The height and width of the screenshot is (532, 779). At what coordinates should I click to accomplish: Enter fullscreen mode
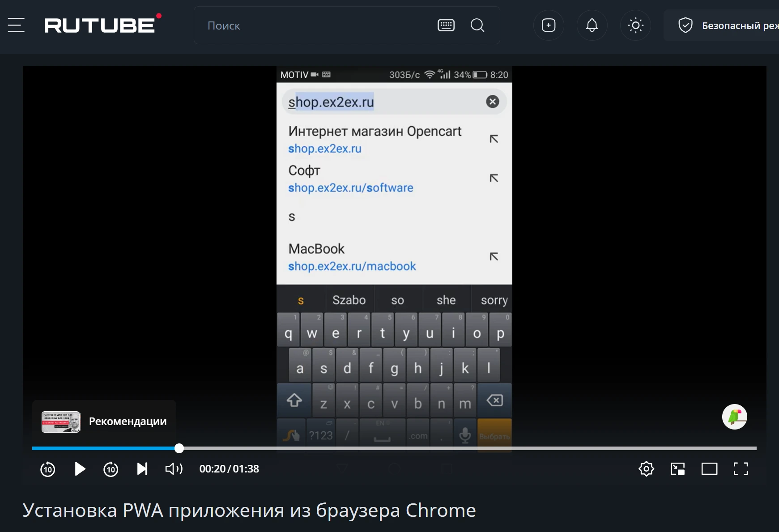[x=741, y=469]
